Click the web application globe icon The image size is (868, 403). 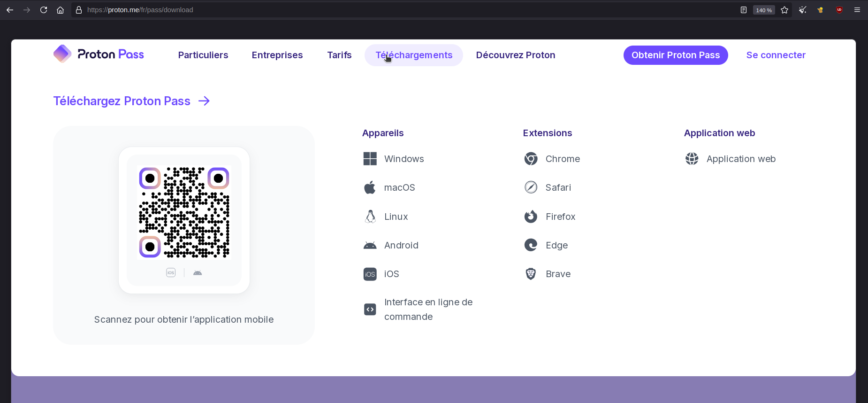(692, 159)
